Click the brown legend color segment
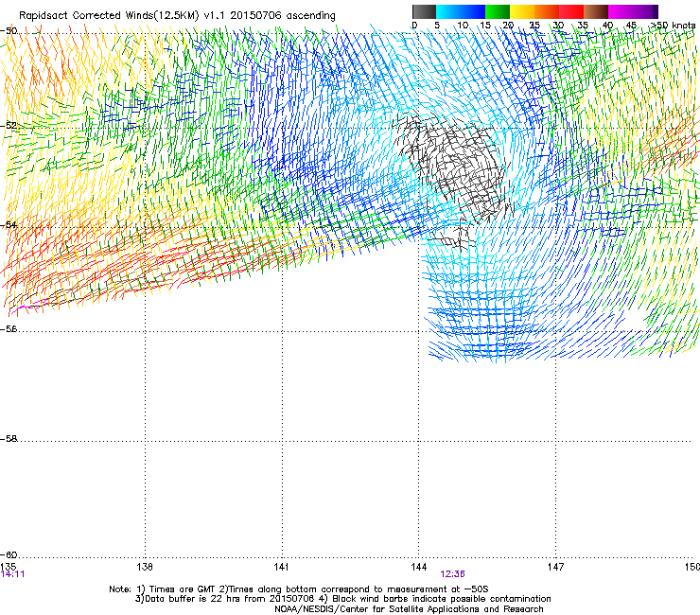 596,11
